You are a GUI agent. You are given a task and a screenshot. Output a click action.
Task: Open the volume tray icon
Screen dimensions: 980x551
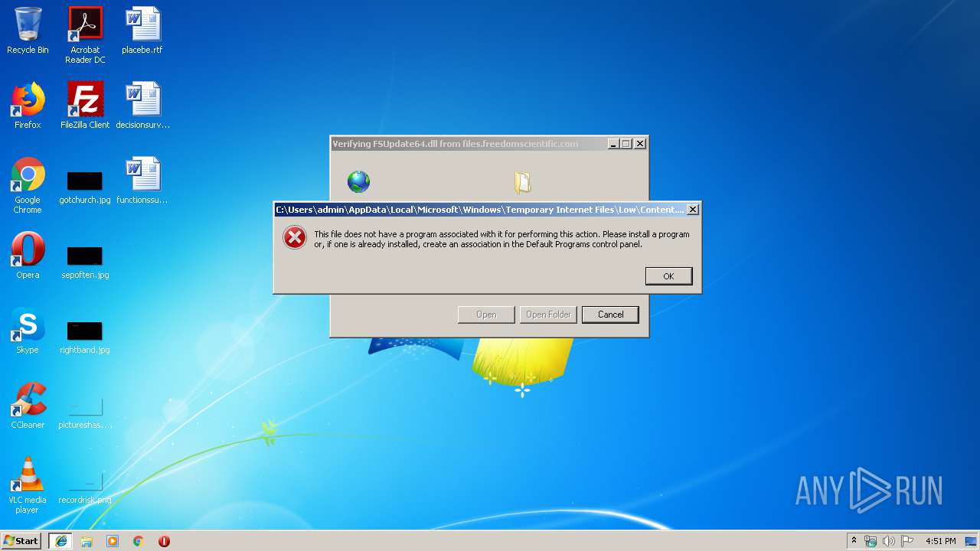tap(889, 541)
